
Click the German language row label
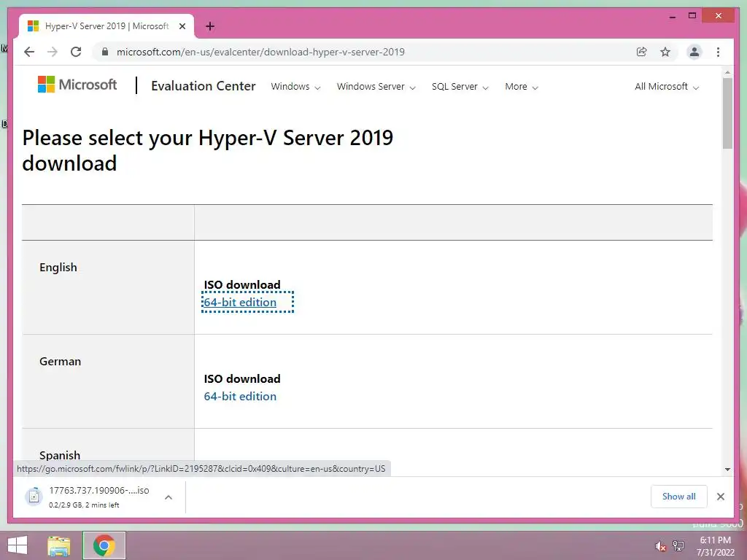coord(60,362)
